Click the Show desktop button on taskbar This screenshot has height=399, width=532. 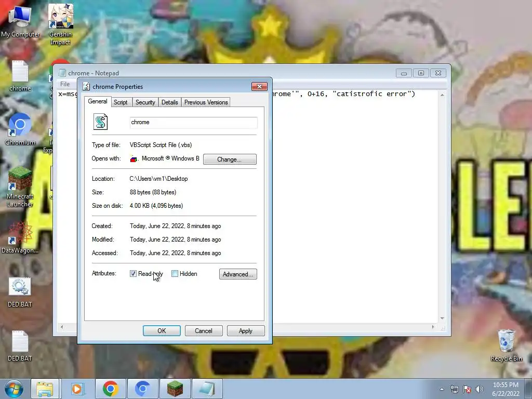pyautogui.click(x=529, y=389)
